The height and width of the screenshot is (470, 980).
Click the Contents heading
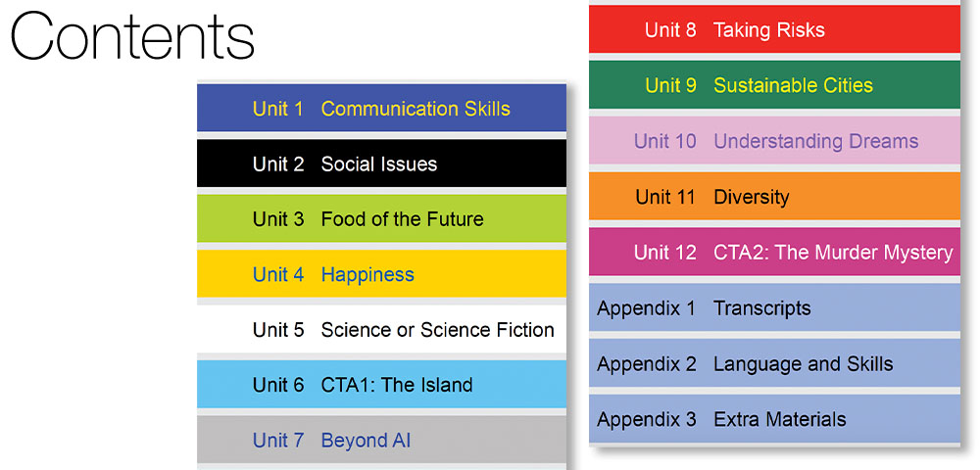point(132,35)
